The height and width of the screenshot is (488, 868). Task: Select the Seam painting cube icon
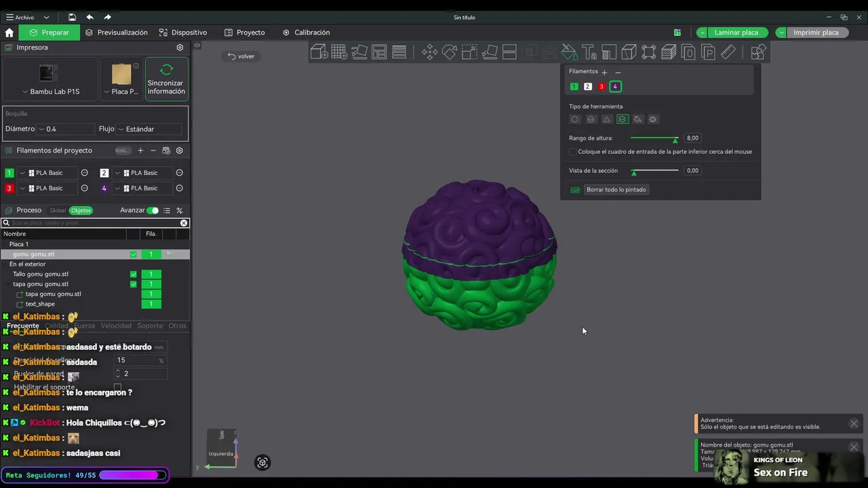tap(629, 52)
